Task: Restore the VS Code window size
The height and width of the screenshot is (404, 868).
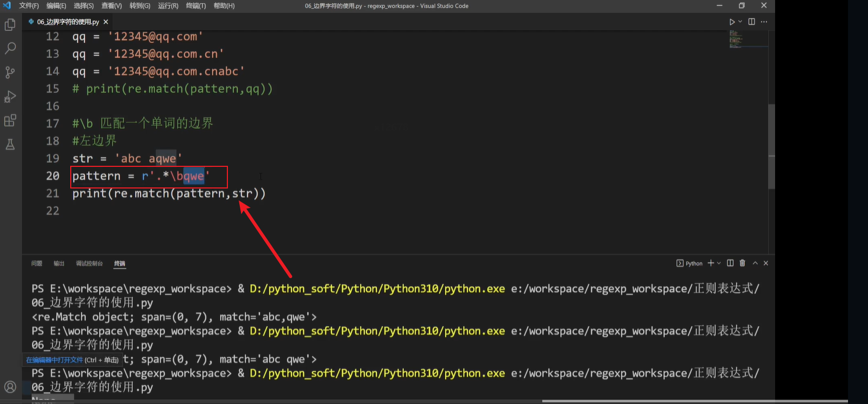Action: click(742, 5)
